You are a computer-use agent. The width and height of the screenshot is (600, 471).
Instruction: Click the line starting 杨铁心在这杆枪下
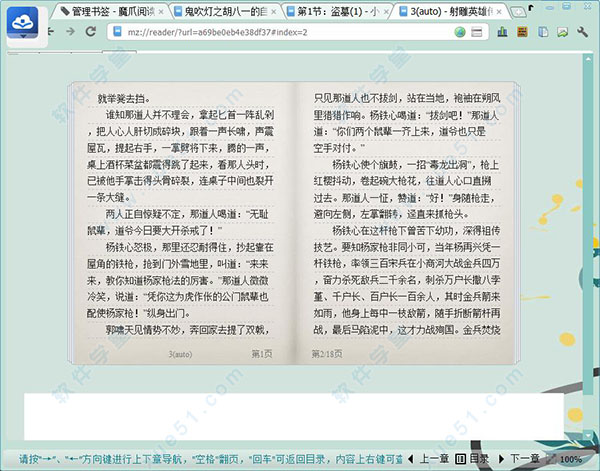point(416,231)
